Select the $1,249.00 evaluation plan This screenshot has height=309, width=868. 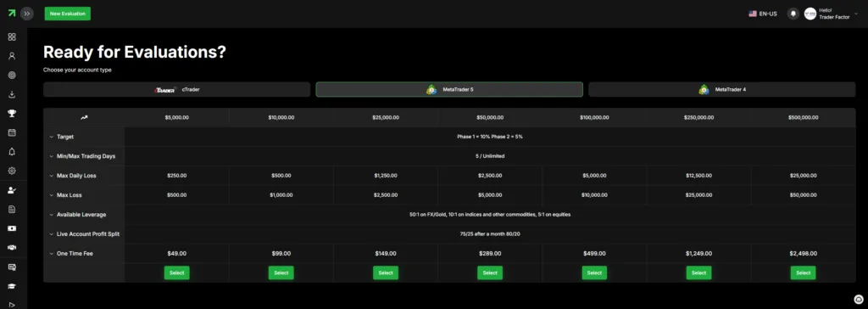(699, 273)
